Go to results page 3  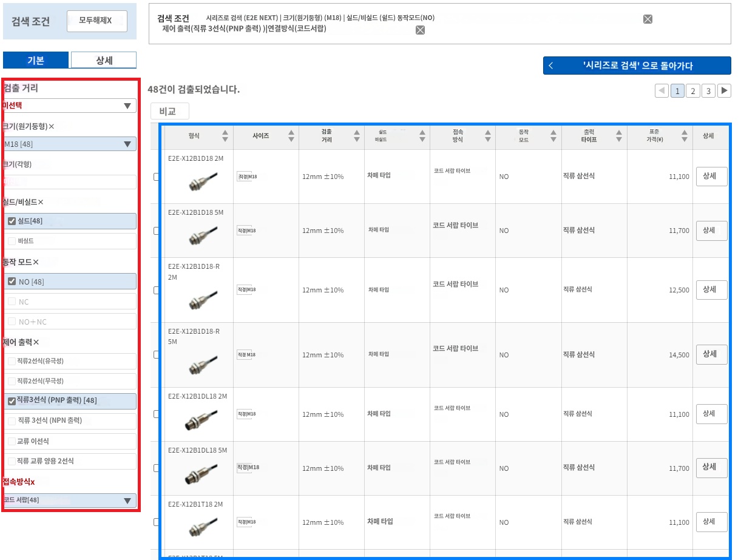[708, 91]
